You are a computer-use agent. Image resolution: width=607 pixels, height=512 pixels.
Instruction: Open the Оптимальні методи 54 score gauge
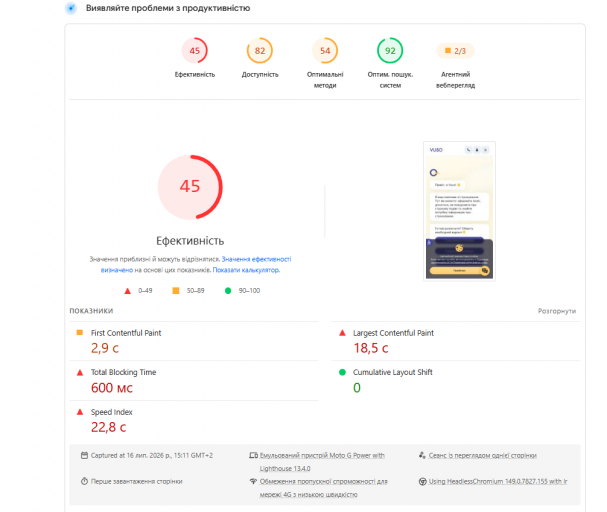tap(325, 63)
